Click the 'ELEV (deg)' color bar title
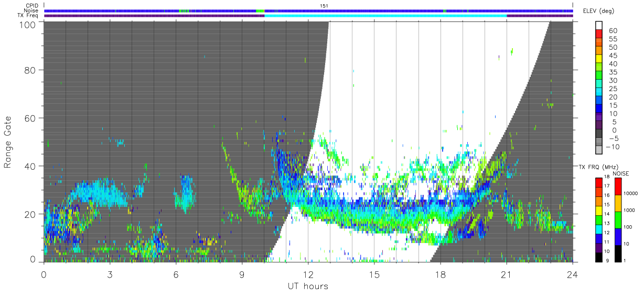The image size is (644, 297). pyautogui.click(x=599, y=11)
